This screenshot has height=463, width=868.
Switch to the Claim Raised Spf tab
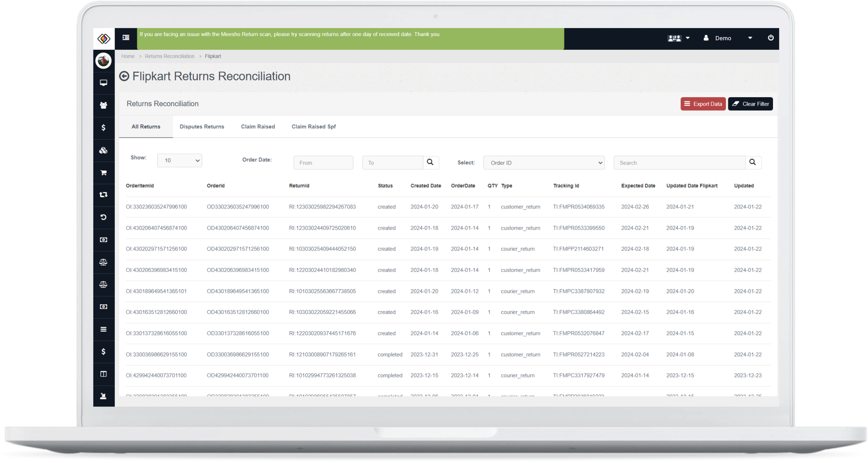click(x=313, y=127)
